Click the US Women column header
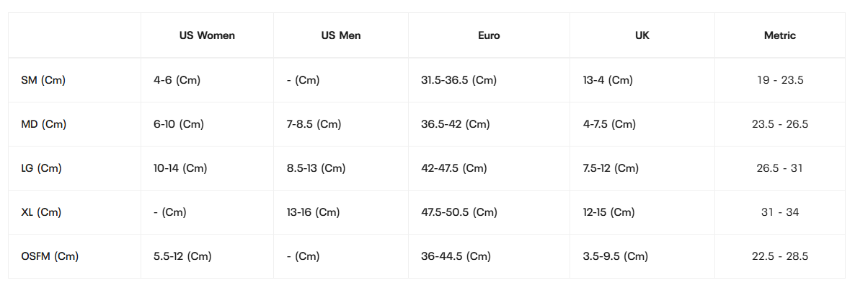868x301 pixels. tap(207, 35)
